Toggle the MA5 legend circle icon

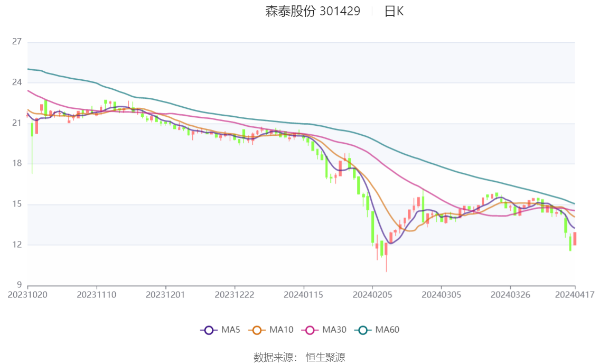(209, 330)
